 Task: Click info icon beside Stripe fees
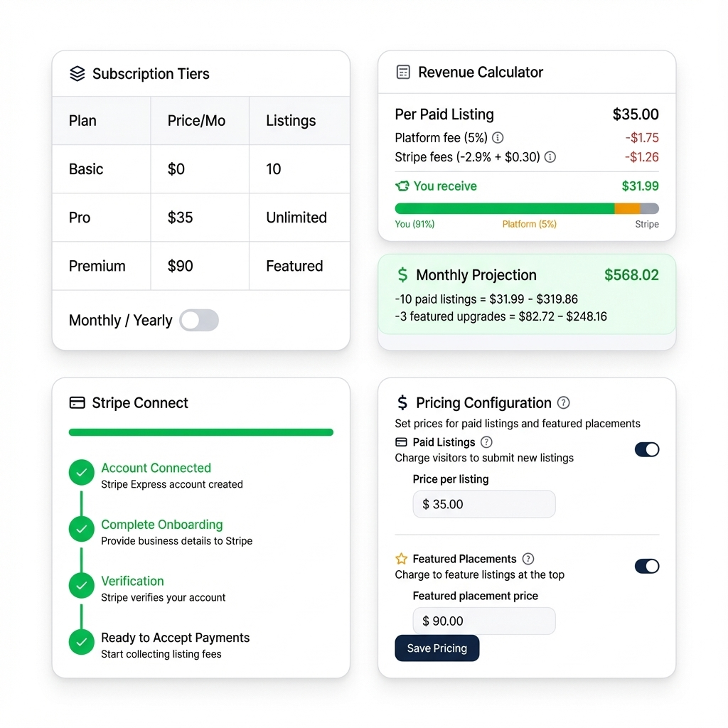click(x=550, y=157)
